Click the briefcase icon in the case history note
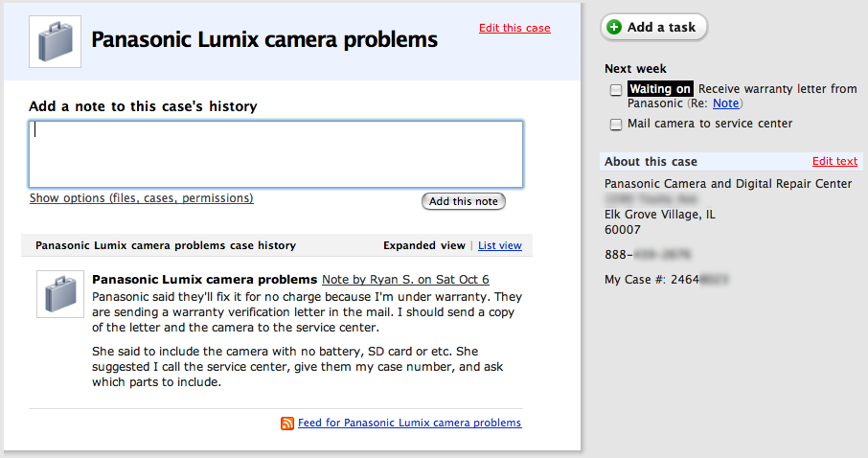This screenshot has height=458, width=868. 59,294
